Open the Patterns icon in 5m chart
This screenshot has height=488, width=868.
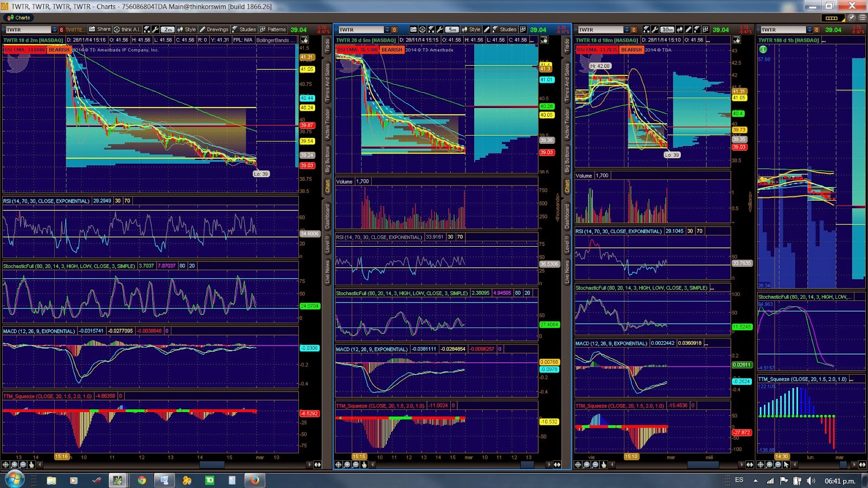523,29
